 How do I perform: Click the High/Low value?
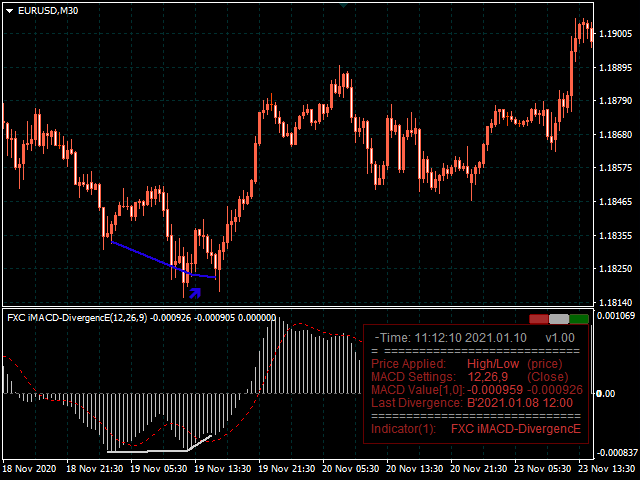coord(493,364)
